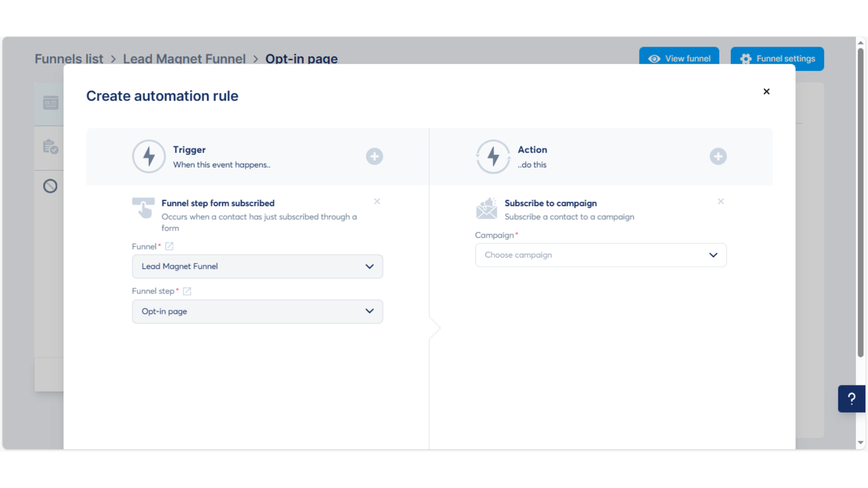Navigate to Lead Magnet Funnel breadcrumb

click(184, 59)
